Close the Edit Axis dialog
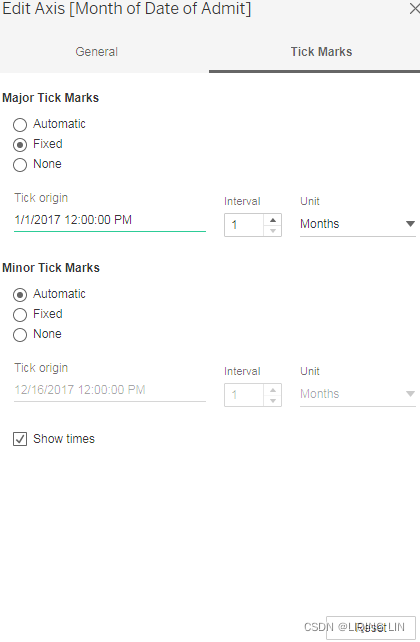 pyautogui.click(x=414, y=9)
